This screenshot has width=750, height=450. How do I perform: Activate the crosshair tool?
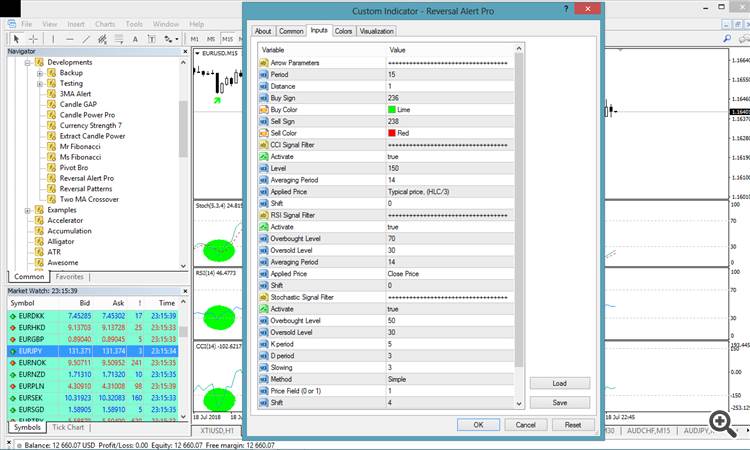33,39
